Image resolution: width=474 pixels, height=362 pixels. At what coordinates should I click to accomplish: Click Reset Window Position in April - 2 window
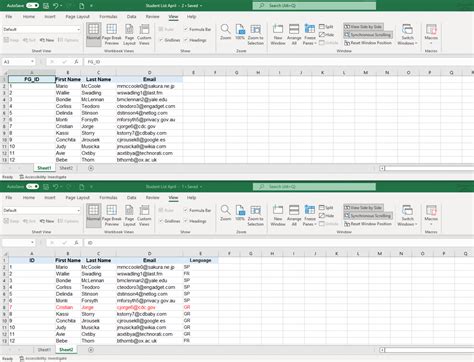coord(368,43)
